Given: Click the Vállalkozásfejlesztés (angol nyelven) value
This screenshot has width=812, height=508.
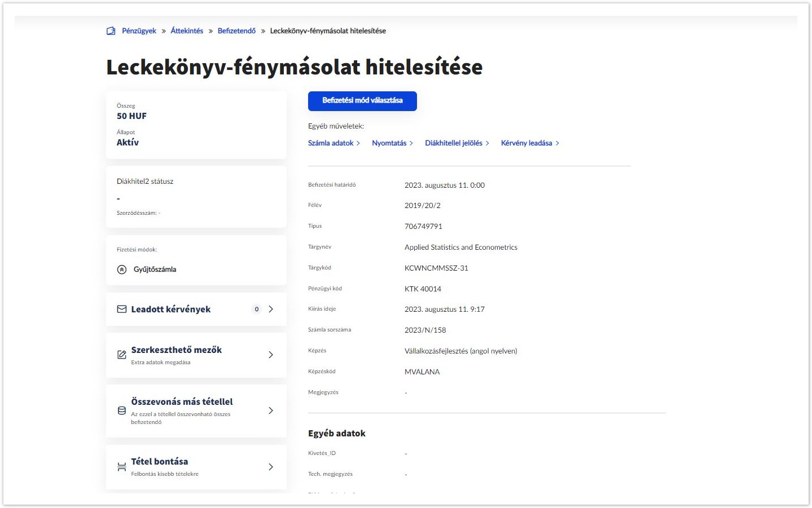Looking at the screenshot, I should click(460, 351).
